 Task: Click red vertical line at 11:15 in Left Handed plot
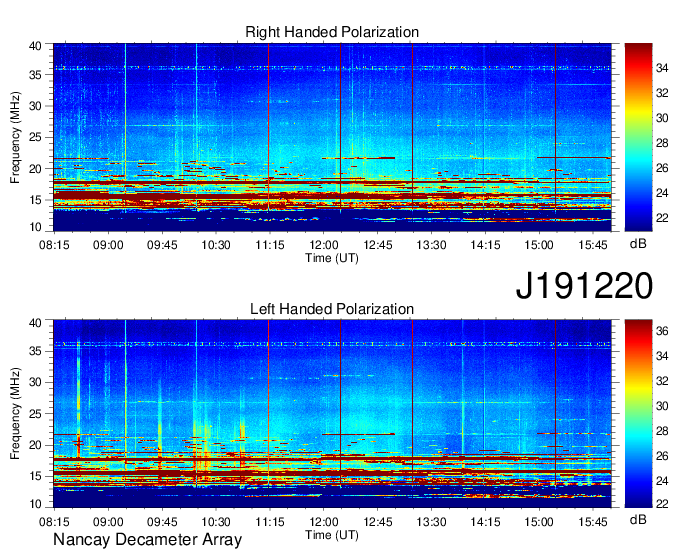(x=269, y=403)
